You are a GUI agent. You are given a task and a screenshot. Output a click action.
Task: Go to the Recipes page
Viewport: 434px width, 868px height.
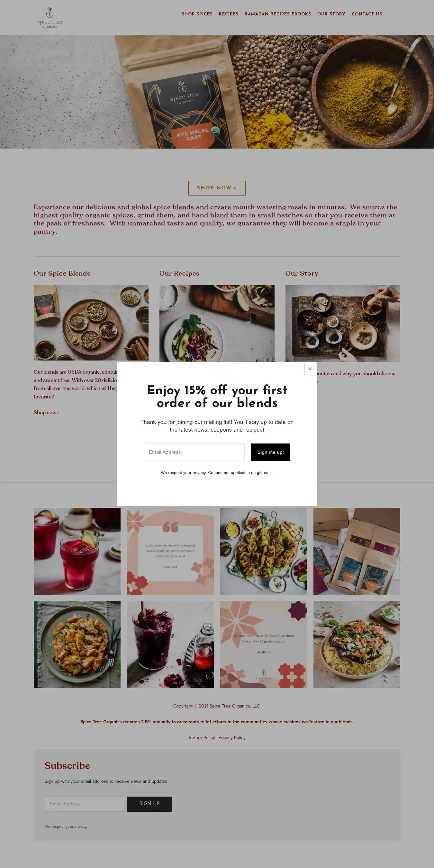point(229,14)
